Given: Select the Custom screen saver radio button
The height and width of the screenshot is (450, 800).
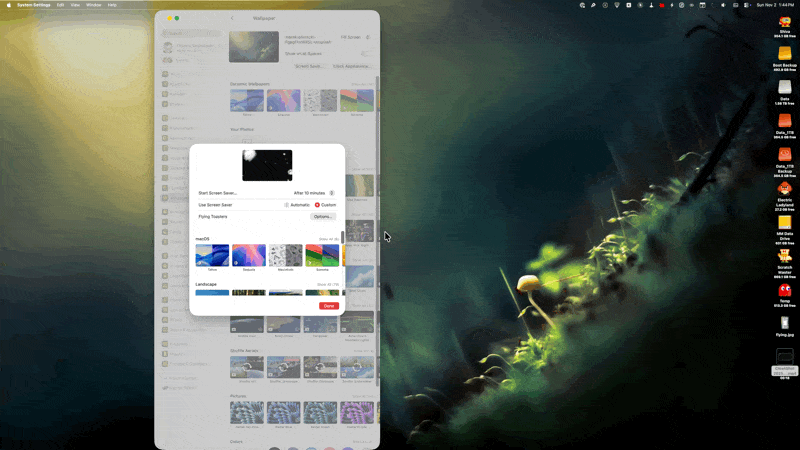Looking at the screenshot, I should (317, 205).
